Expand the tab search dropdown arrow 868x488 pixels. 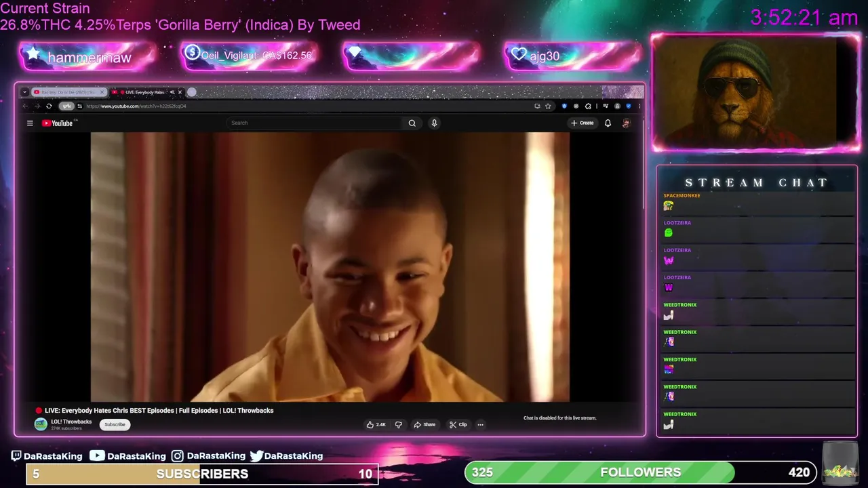pos(24,92)
